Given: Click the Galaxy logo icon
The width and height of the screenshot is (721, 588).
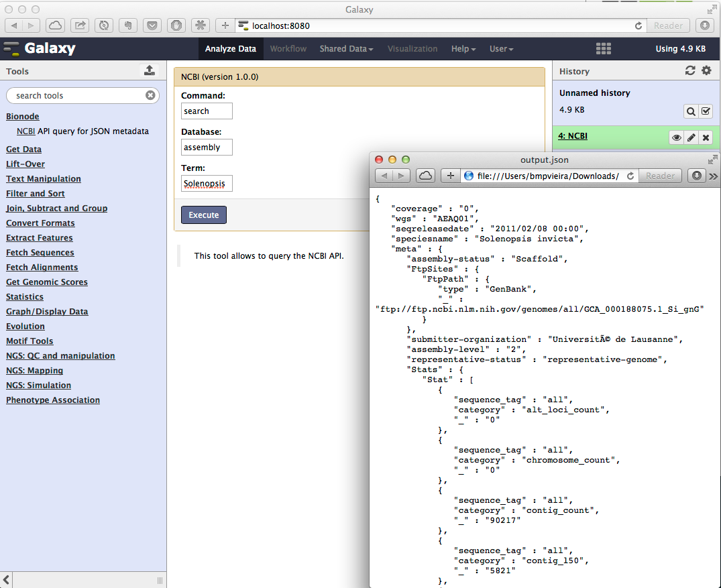Looking at the screenshot, I should pyautogui.click(x=11, y=49).
